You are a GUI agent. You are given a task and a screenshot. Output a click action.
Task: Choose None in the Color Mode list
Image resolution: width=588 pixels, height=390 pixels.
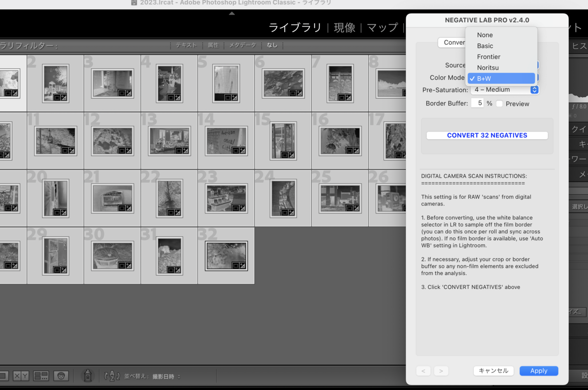(x=501, y=35)
